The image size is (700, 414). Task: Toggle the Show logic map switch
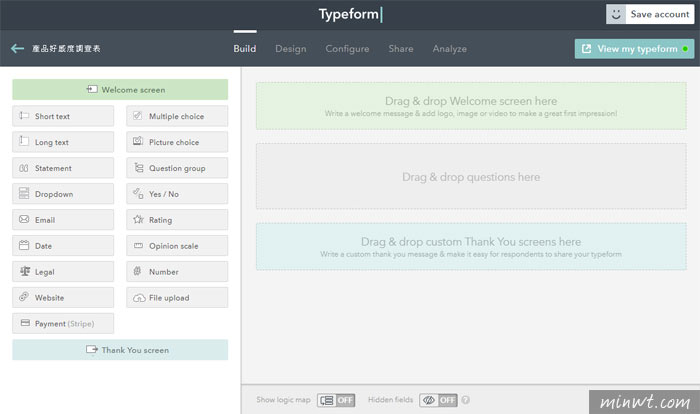tap(336, 400)
